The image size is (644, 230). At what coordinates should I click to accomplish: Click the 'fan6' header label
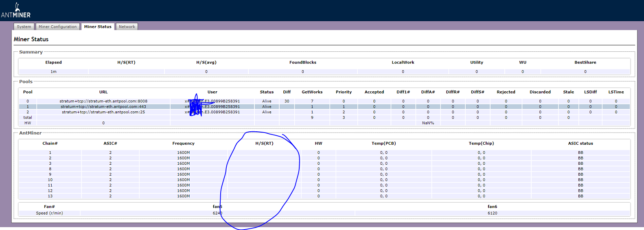(x=493, y=207)
